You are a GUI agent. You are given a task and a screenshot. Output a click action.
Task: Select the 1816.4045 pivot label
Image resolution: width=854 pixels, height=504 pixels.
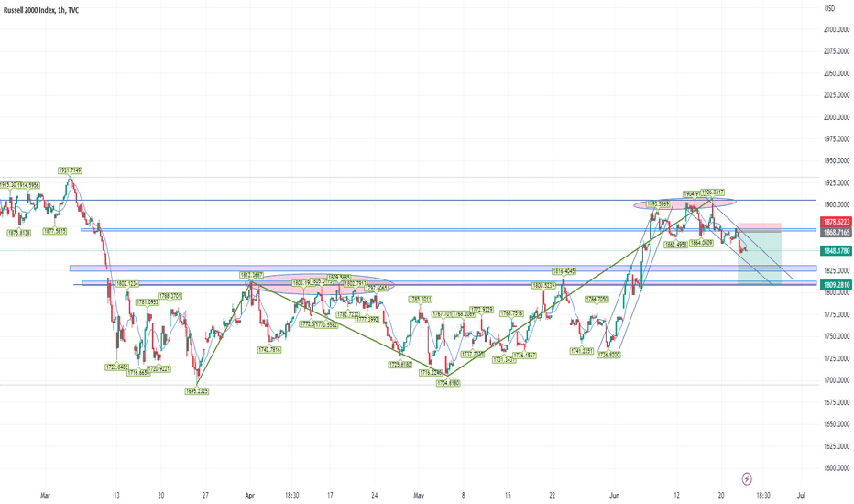564,271
